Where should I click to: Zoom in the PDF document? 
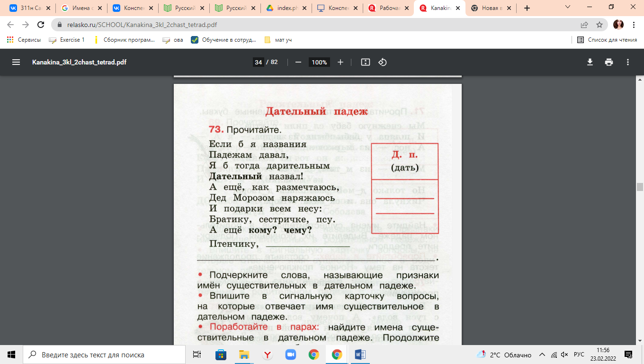[x=340, y=62]
